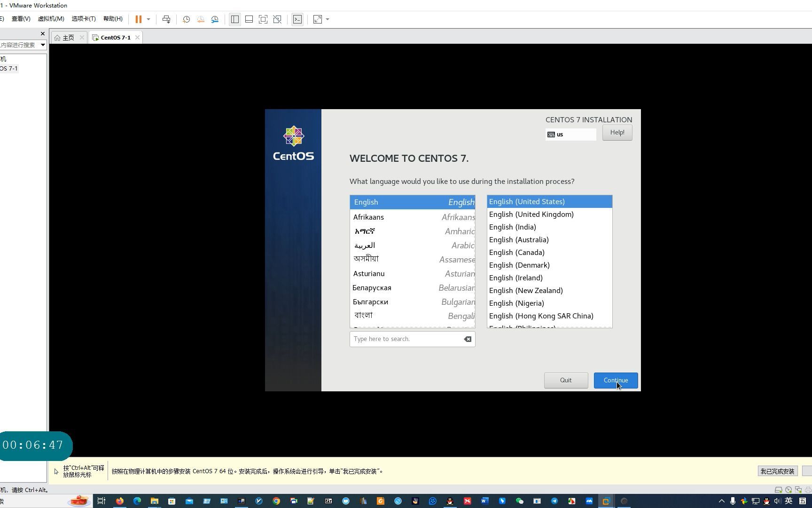Enter full screen mode icon
Viewport: 812px width, 508px height.
click(263, 19)
